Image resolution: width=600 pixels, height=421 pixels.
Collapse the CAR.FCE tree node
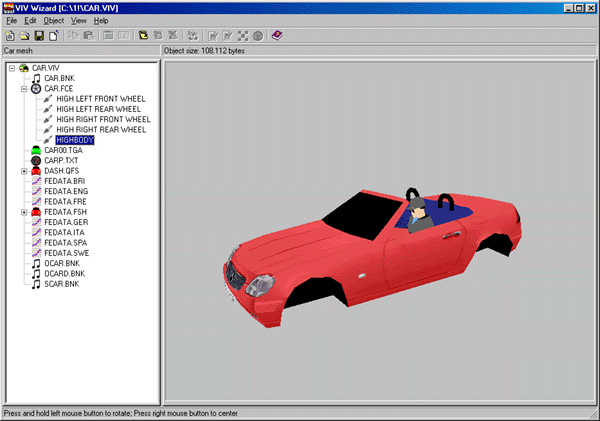24,89
